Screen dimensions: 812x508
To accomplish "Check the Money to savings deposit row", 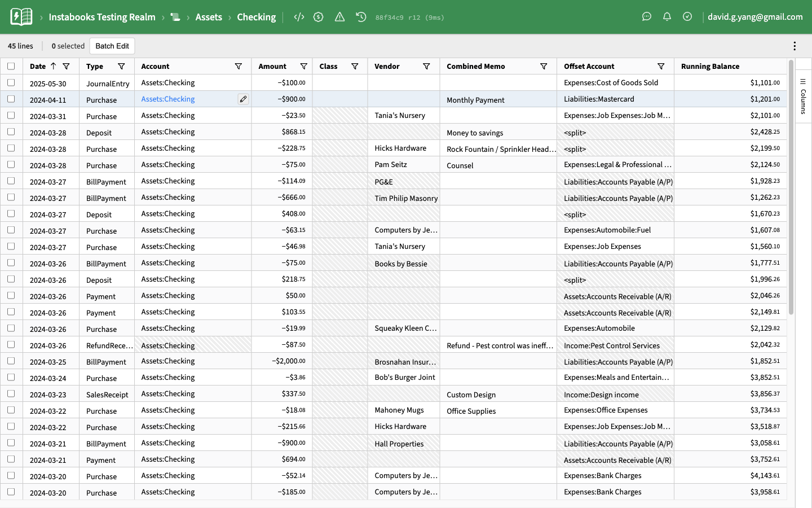I will pyautogui.click(x=11, y=132).
